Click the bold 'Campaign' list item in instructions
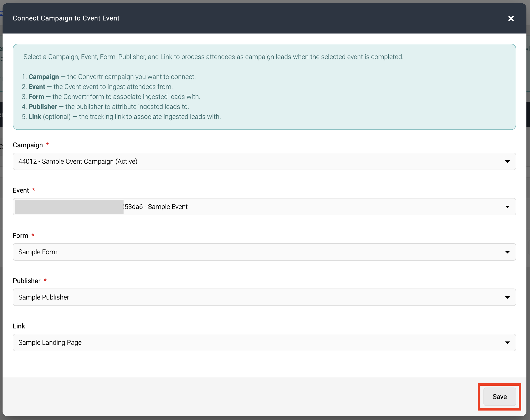 pos(44,77)
